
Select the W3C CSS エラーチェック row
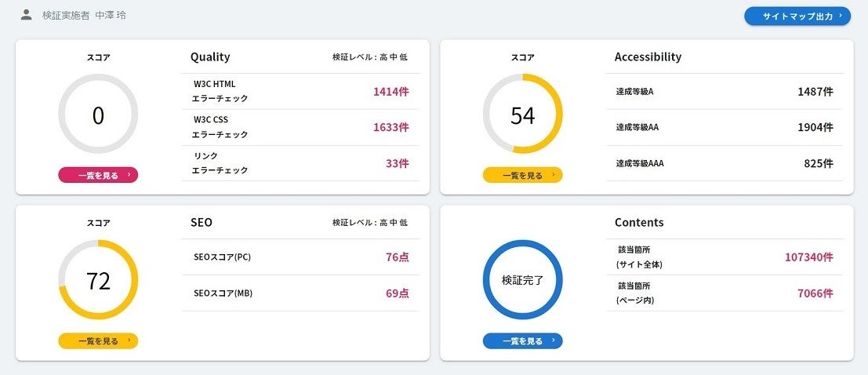(300, 127)
